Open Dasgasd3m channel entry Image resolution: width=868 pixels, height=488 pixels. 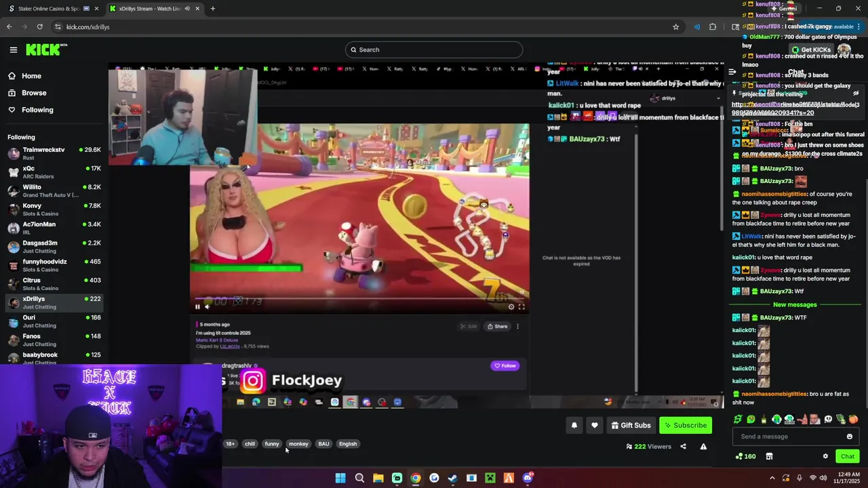point(54,247)
